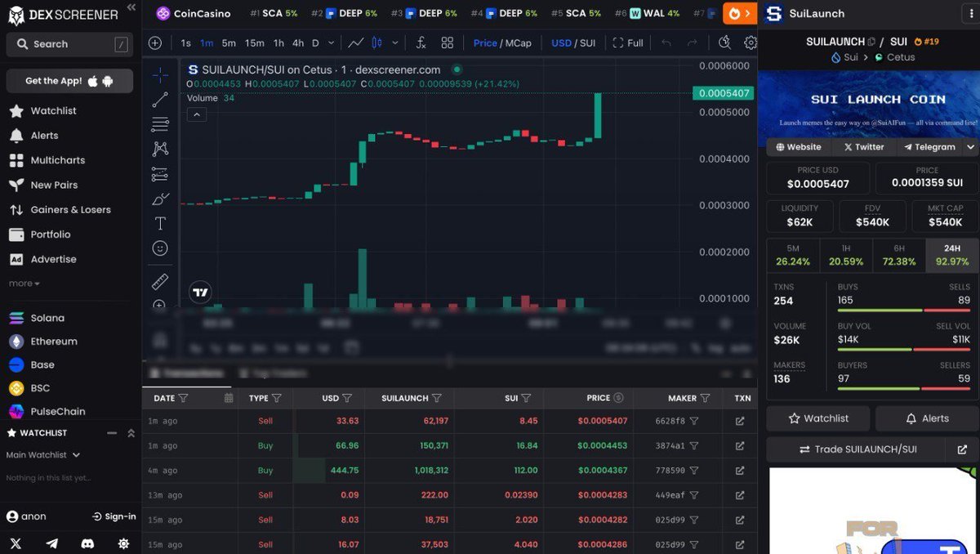Undo the last chart action
This screenshot has width=980, height=554.
point(666,43)
